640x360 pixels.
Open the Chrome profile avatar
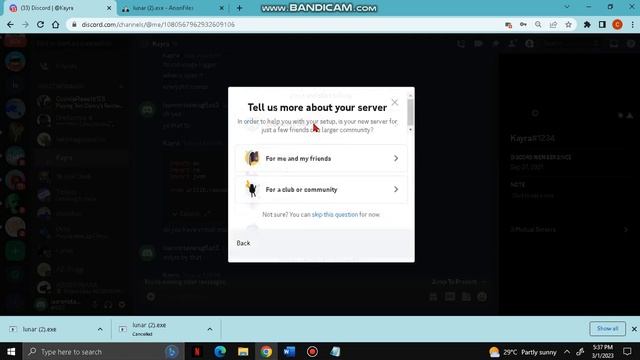click(x=618, y=24)
